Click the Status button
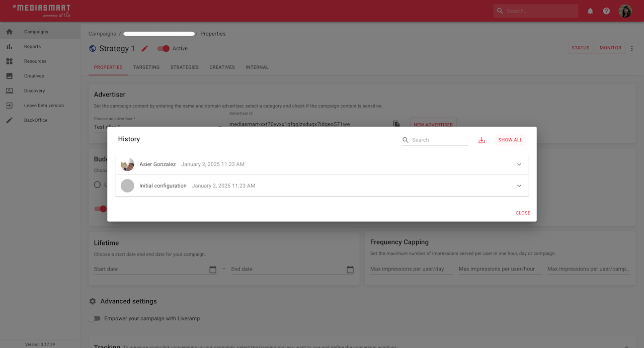 (x=581, y=48)
